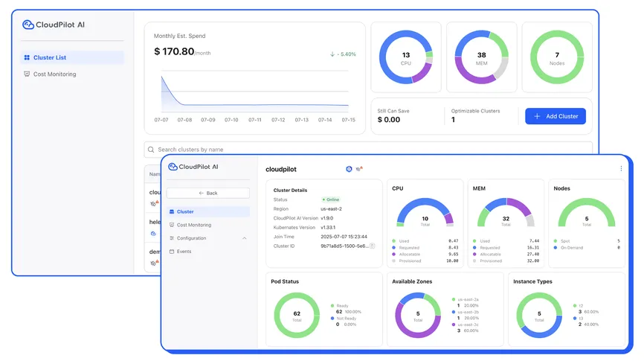Click green Used legend dot in CPU card
The image size is (644, 364).
pos(393,241)
